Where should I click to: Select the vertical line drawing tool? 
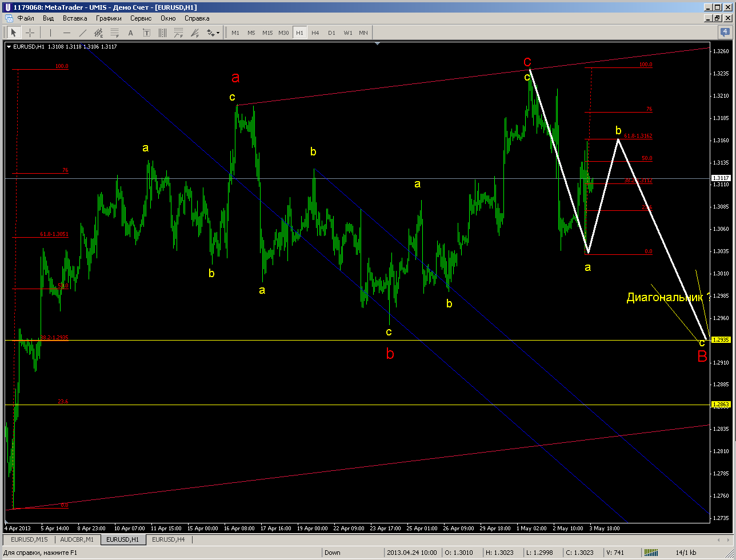pos(50,33)
